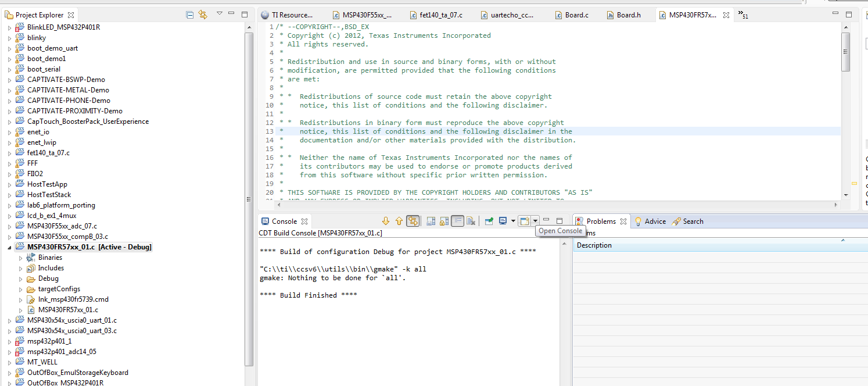Select project MSP430F55xx_compB_03.c
The width and height of the screenshot is (868, 386).
[x=67, y=237]
